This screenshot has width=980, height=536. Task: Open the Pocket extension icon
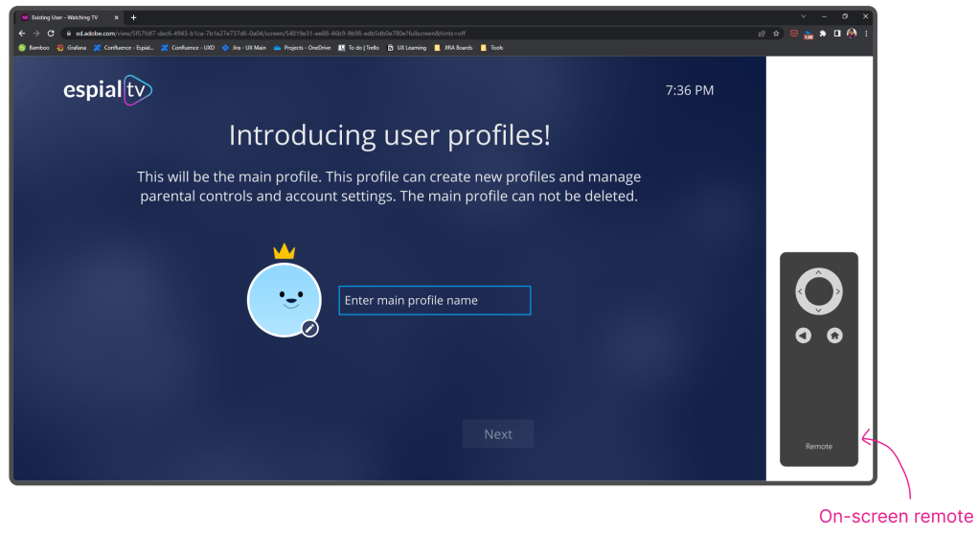793,33
